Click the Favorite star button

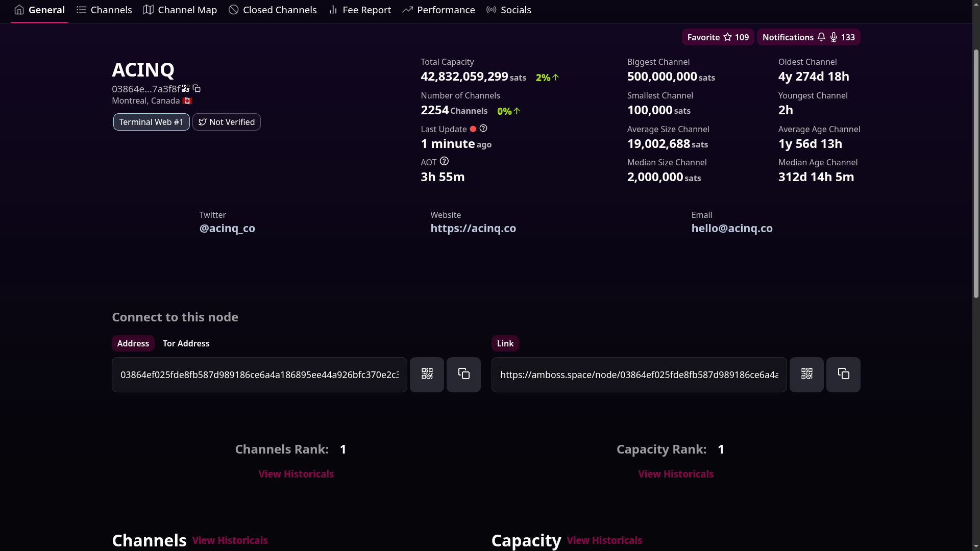(718, 37)
